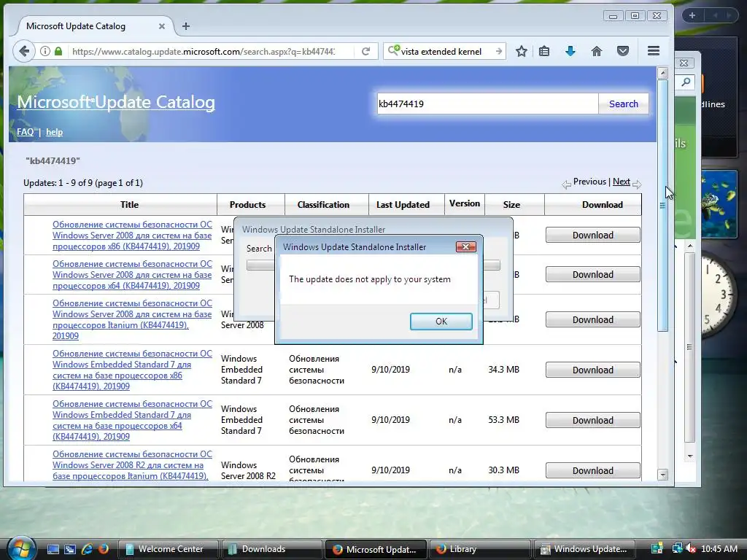The image size is (747, 560).
Task: Click the network tray icon
Action: click(676, 548)
